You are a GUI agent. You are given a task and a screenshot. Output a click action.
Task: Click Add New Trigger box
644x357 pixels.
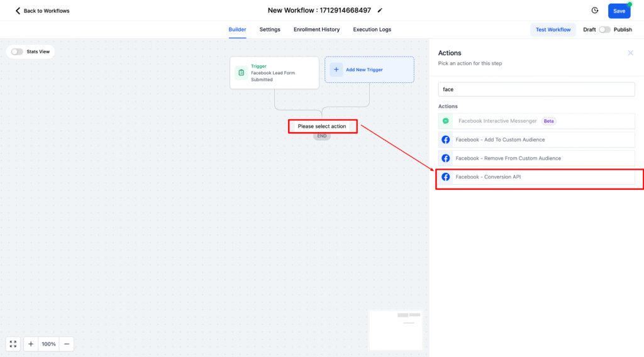click(x=369, y=70)
